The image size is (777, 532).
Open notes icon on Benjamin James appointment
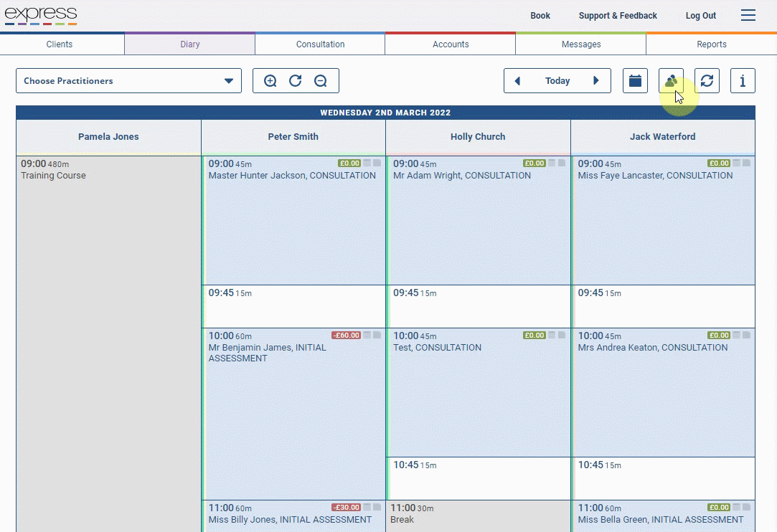tap(367, 336)
